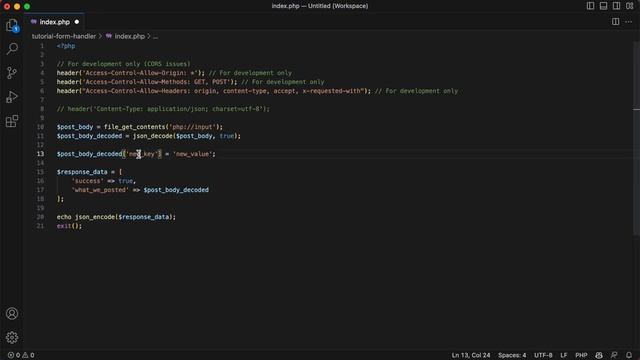640x360 pixels.
Task: Click file_get_contents function call
Action: pyautogui.click(x=134, y=127)
